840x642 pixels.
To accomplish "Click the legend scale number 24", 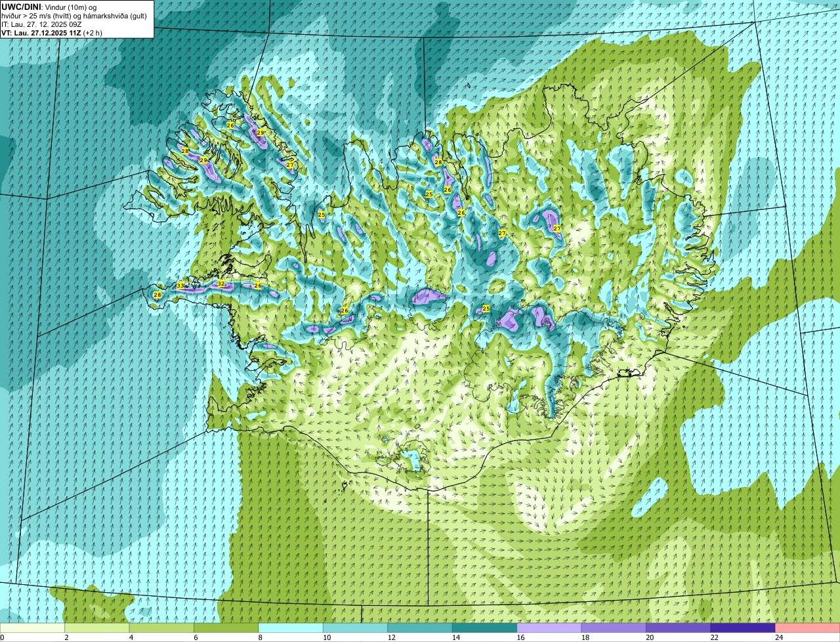I will (x=778, y=637).
